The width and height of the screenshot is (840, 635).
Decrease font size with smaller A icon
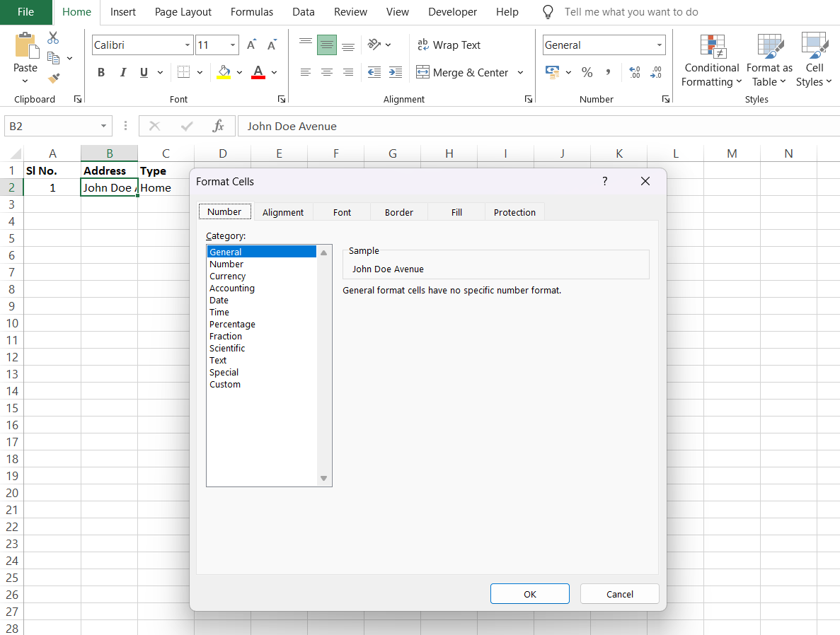pos(272,45)
